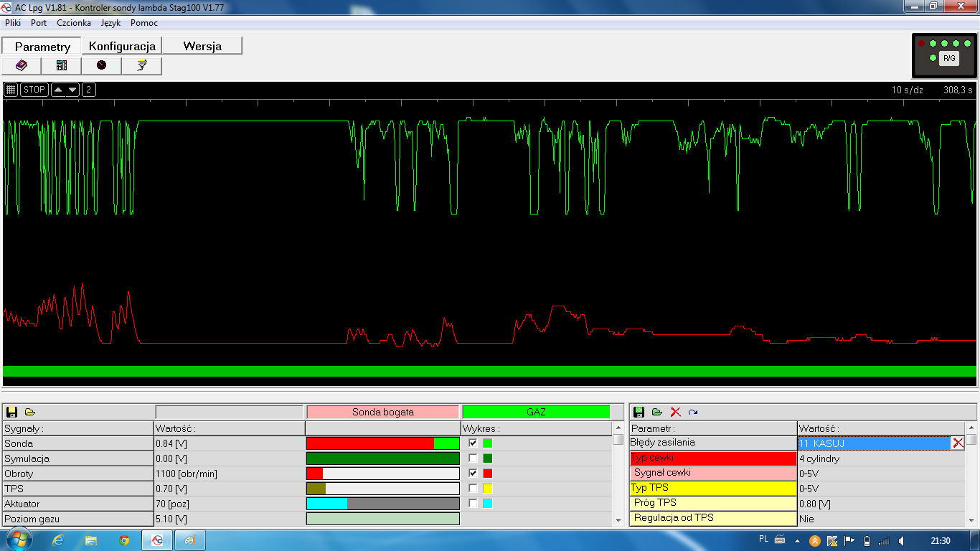This screenshot has width=980, height=551.
Task: Toggle the chart grid icon
Action: [11, 90]
